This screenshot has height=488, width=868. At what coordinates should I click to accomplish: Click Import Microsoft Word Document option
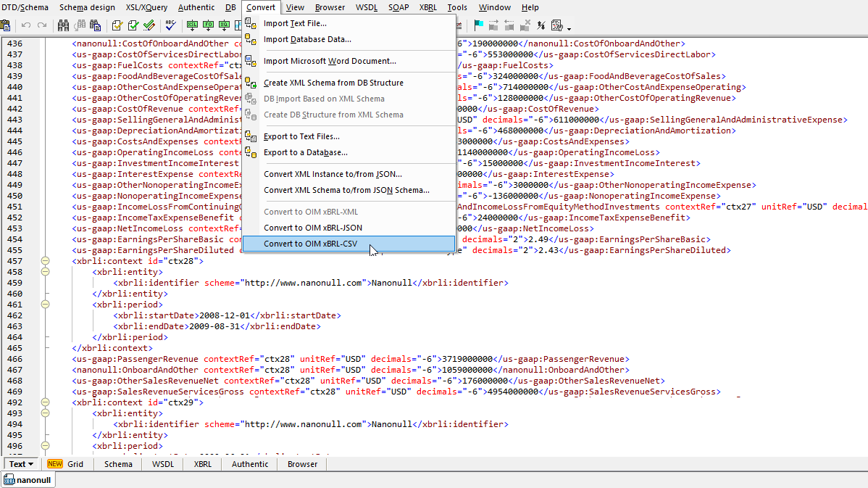[x=330, y=61]
